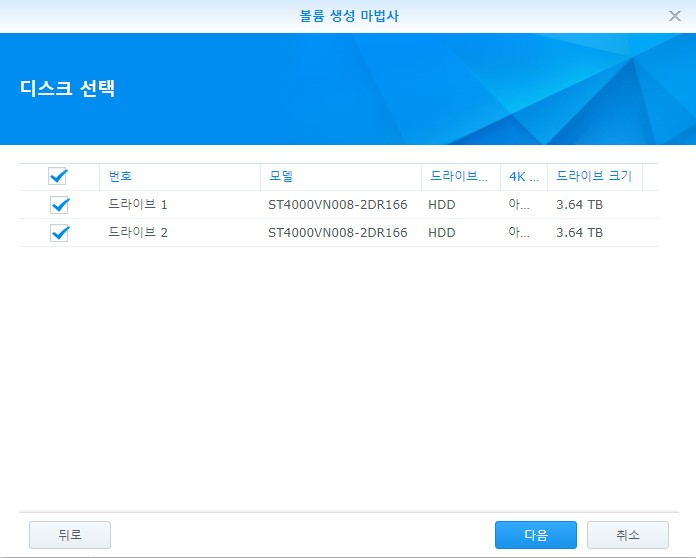Viewport: 696px width, 558px height.
Task: Toggle the select-all checkbox in table header
Action: [58, 176]
